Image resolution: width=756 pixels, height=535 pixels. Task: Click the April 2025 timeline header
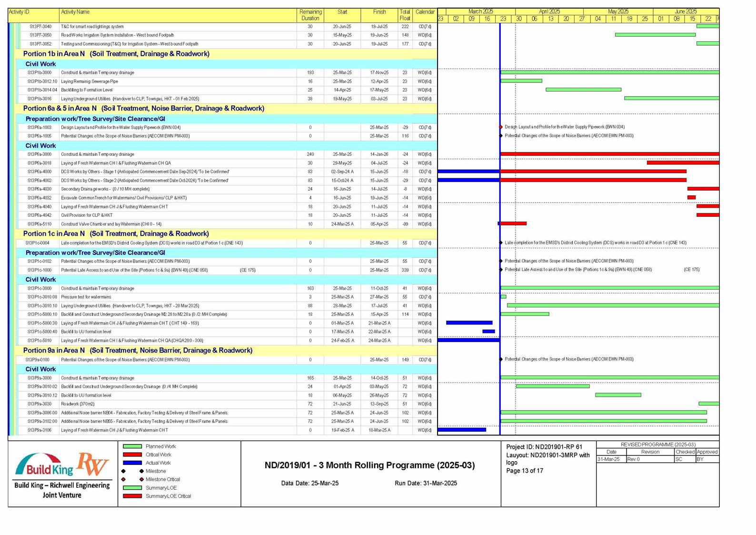(x=549, y=11)
